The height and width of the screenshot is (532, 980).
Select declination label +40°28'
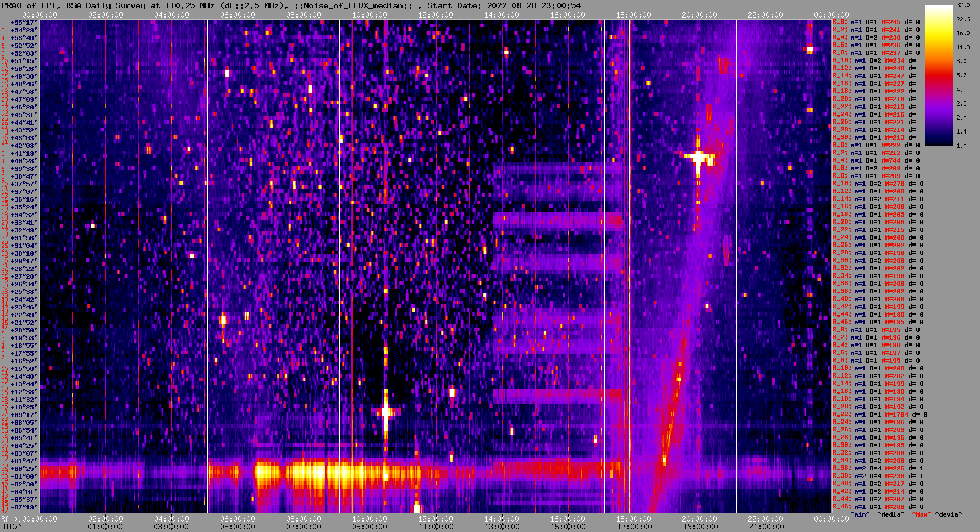(x=24, y=160)
